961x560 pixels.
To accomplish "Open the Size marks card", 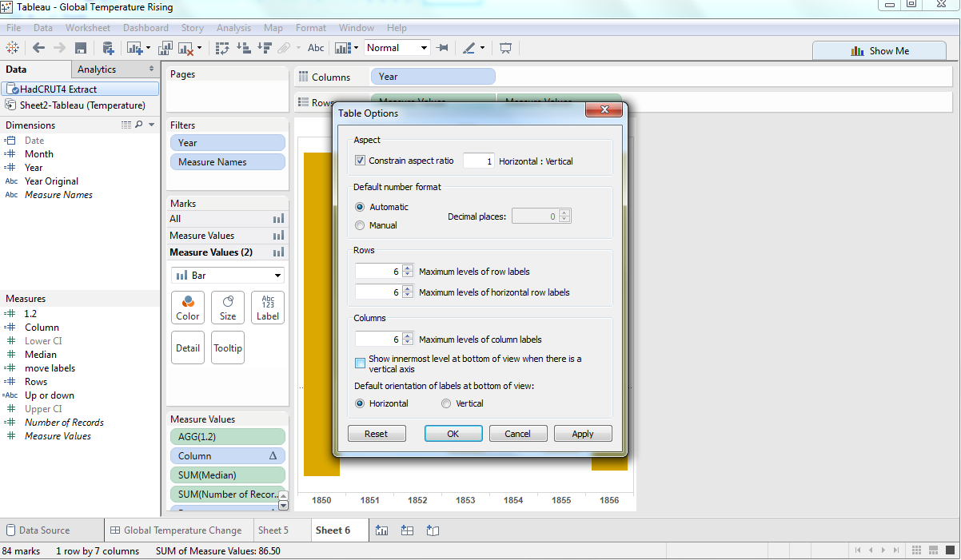I will [228, 308].
